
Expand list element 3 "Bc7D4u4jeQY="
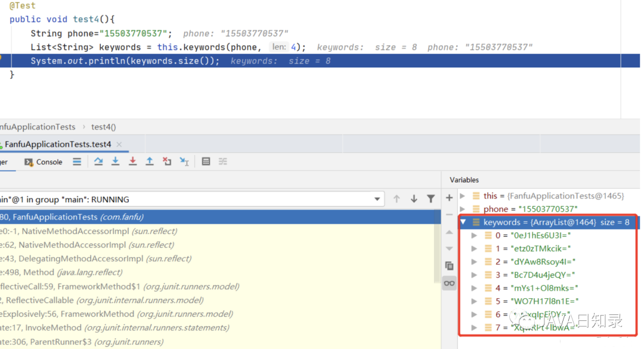click(x=474, y=275)
